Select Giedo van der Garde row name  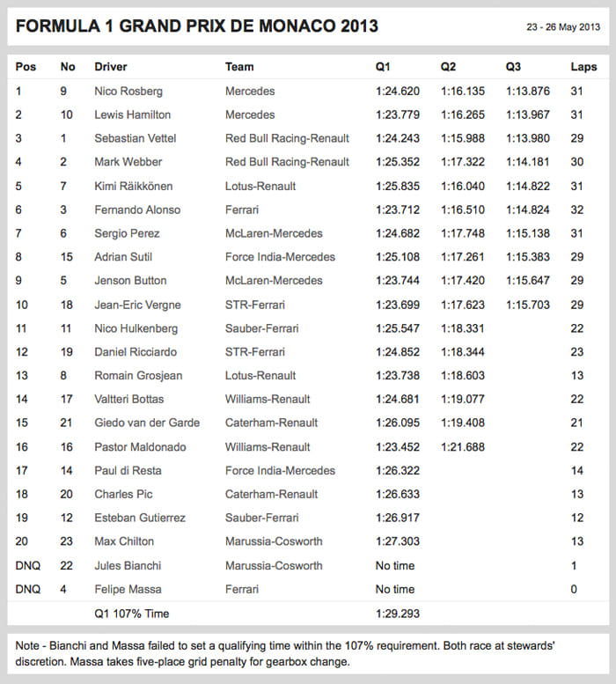coord(147,423)
